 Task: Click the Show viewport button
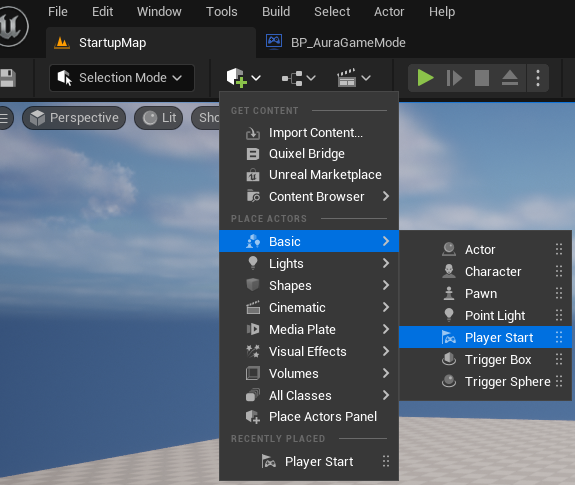click(206, 118)
